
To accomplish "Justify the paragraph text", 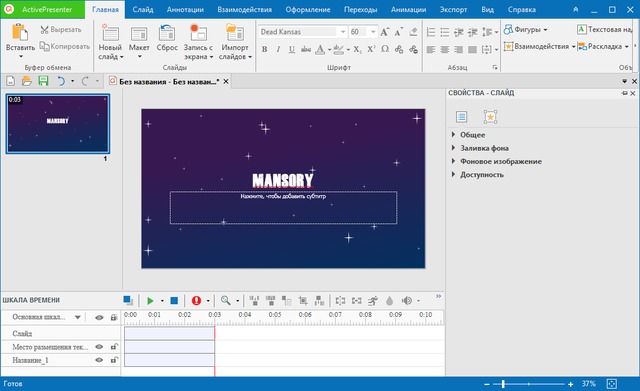I will click(x=472, y=49).
